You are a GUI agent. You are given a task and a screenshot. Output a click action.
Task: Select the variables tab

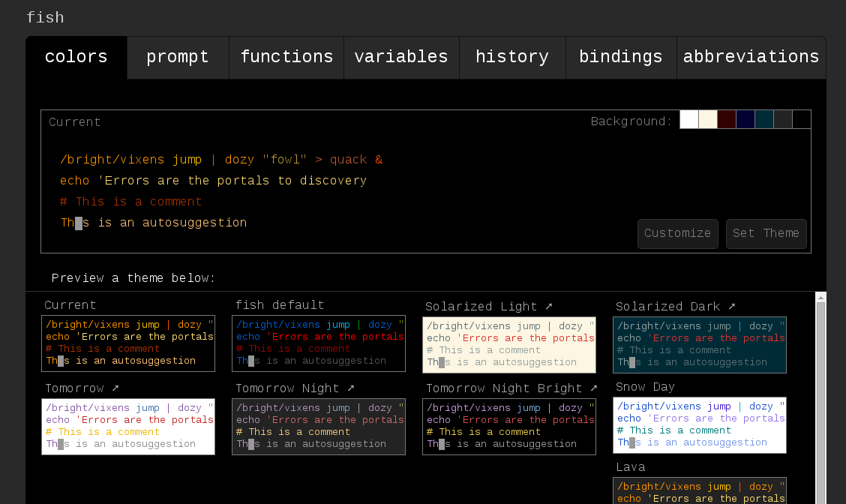point(401,57)
